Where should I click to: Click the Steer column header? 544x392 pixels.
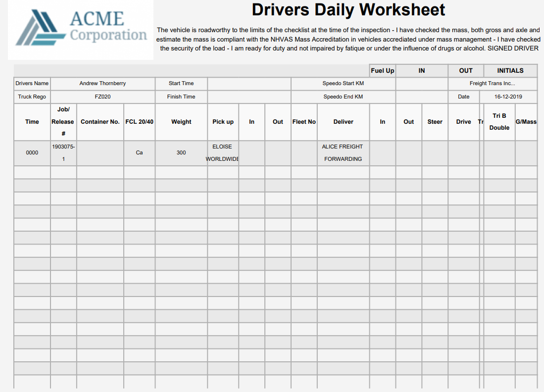pos(435,122)
